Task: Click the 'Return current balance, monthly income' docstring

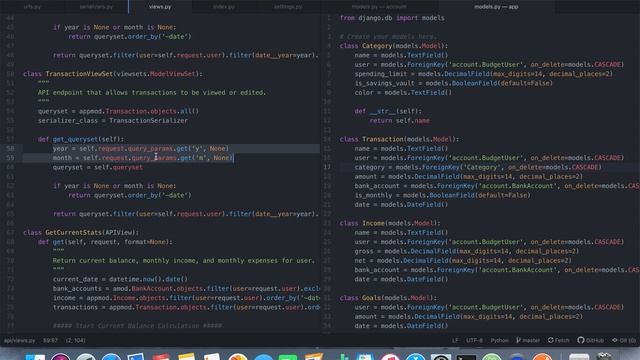Action: [184, 261]
